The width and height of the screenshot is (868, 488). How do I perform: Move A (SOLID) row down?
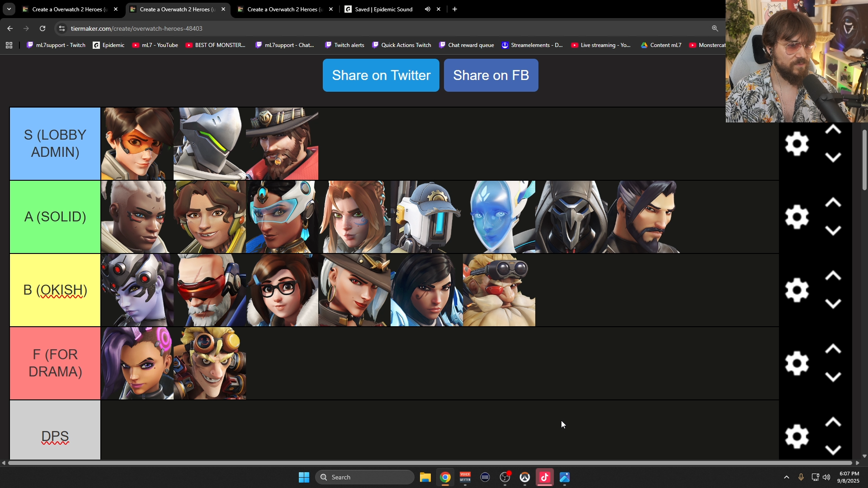(833, 230)
